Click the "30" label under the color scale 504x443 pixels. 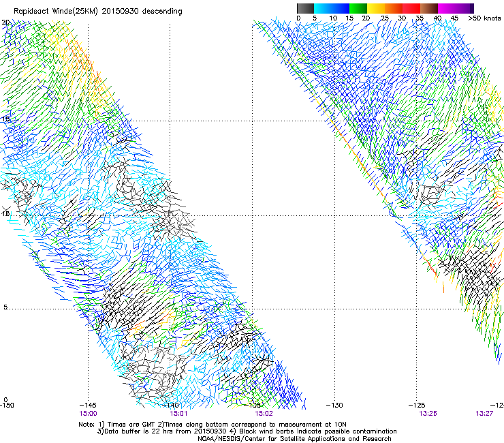coord(402,18)
